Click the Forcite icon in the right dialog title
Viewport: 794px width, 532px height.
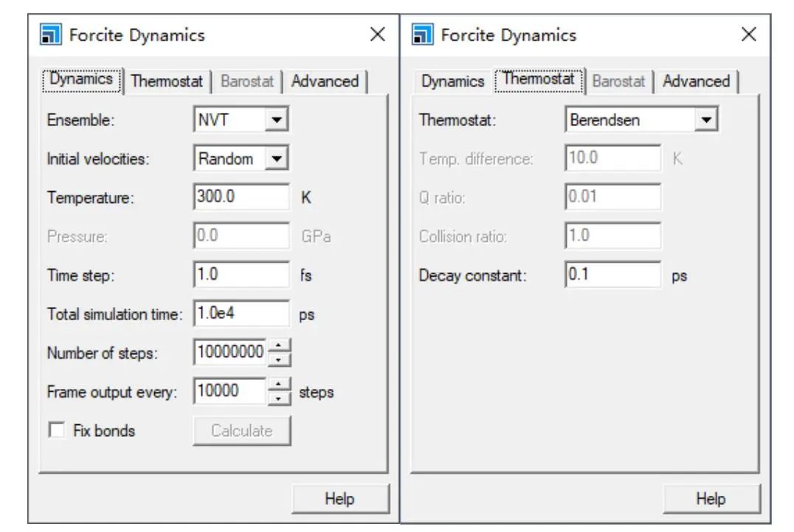pyautogui.click(x=422, y=35)
